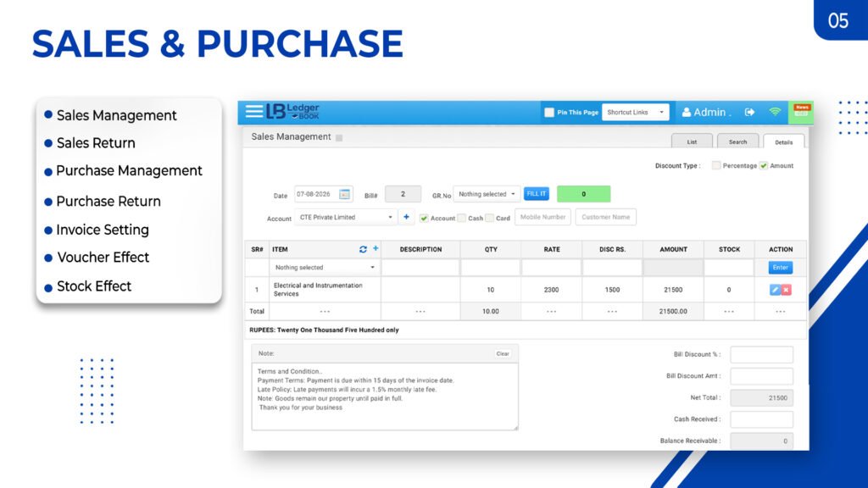
Task: Click the Stock Effect bullet item
Action: [94, 286]
